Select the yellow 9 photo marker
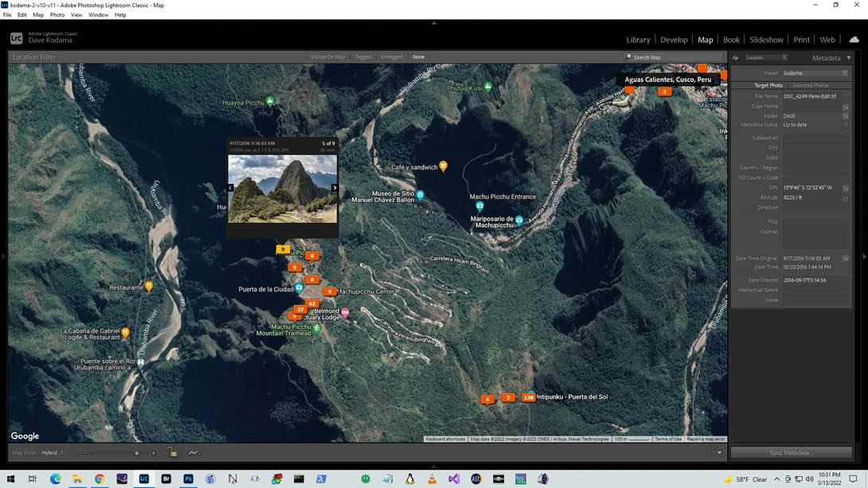Viewport: 868px width, 488px height. pos(283,249)
